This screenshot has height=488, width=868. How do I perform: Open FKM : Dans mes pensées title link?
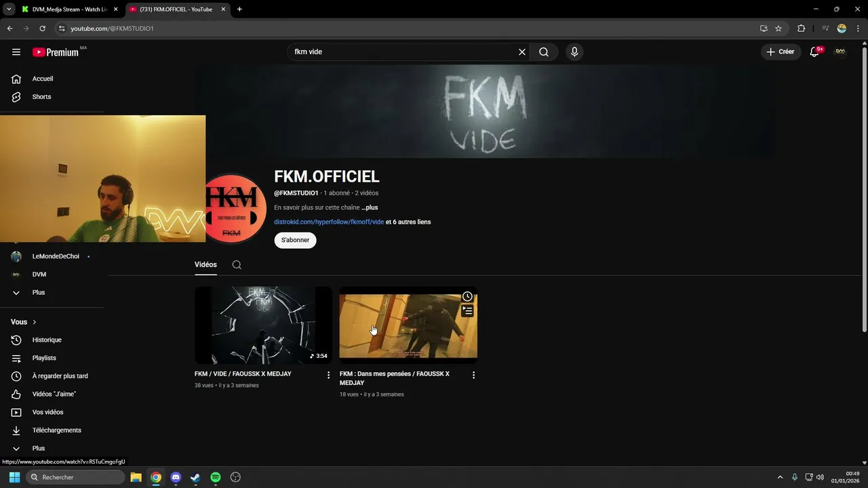click(395, 378)
